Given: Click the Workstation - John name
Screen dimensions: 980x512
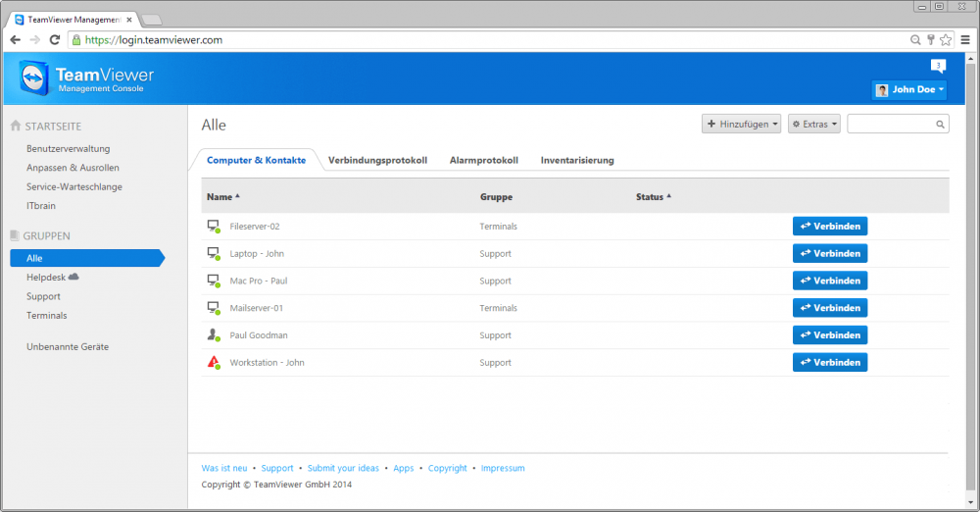Looking at the screenshot, I should coord(267,362).
